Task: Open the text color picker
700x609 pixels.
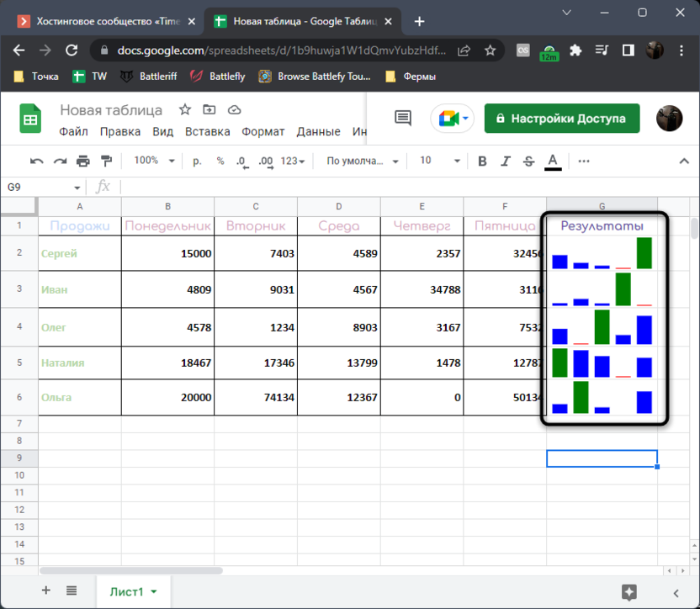Action: pyautogui.click(x=553, y=161)
